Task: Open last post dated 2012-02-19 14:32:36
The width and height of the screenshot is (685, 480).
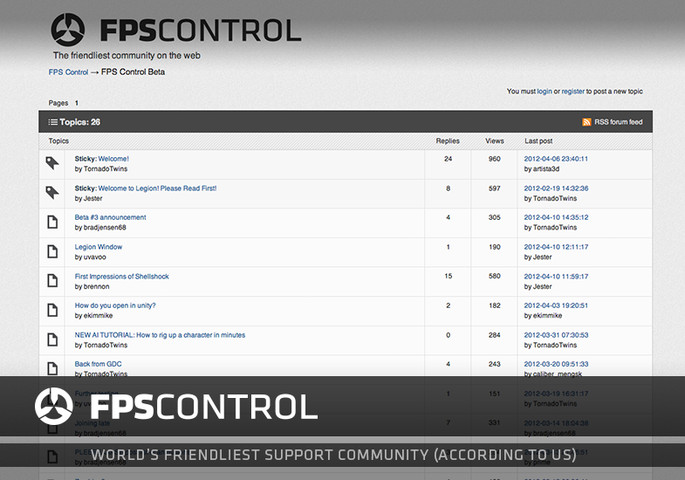Action: [x=556, y=188]
